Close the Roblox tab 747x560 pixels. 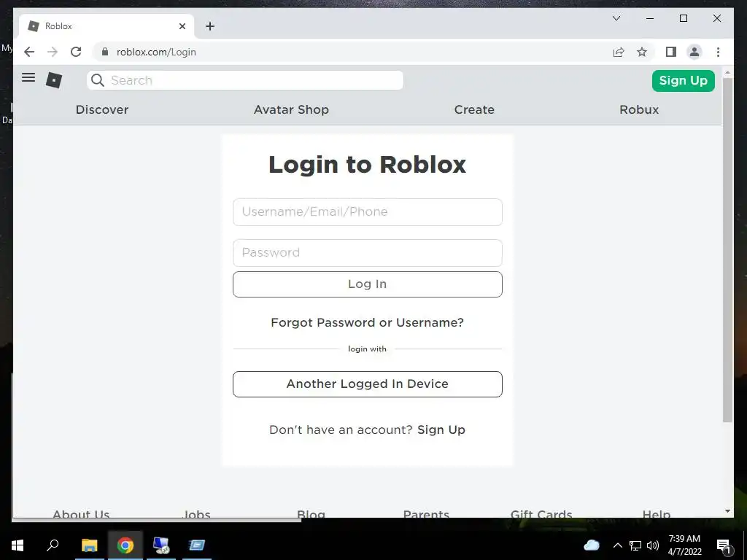point(182,26)
